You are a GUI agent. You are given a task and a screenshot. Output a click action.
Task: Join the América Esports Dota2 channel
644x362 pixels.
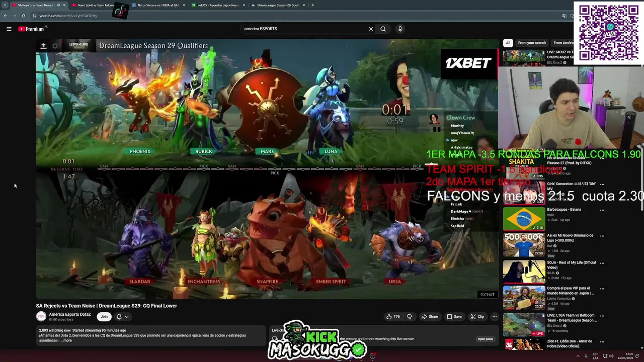[x=104, y=316]
